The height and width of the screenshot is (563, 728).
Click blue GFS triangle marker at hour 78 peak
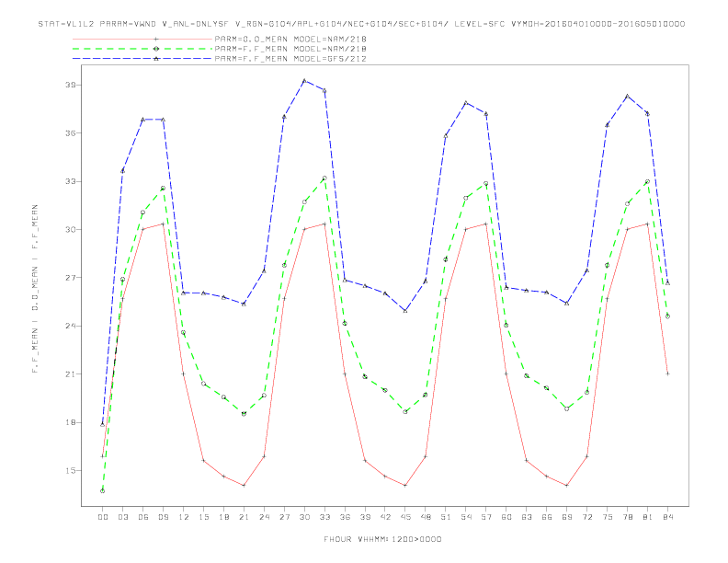pyautogui.click(x=627, y=97)
